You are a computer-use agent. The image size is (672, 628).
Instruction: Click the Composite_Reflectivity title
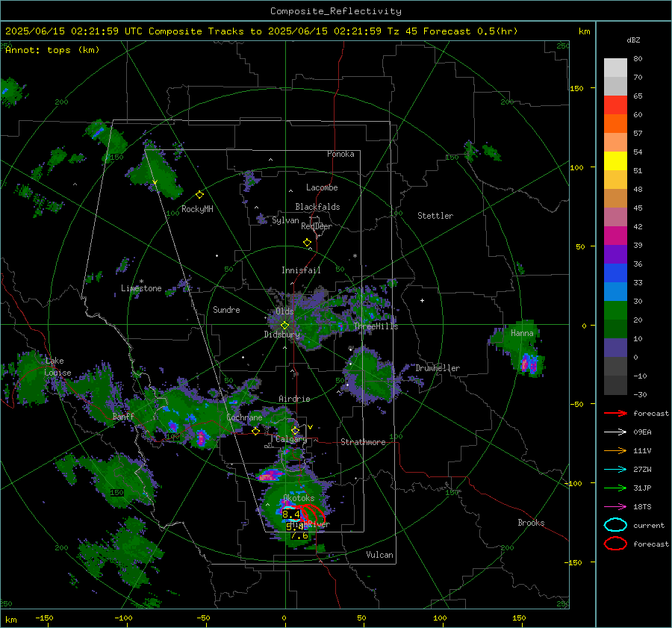335,11
